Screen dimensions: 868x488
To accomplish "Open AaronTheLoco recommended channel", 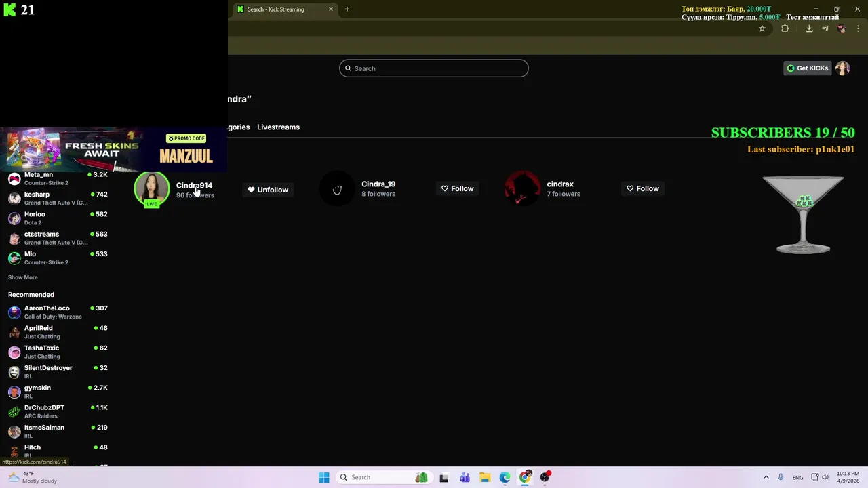I will pyautogui.click(x=58, y=312).
